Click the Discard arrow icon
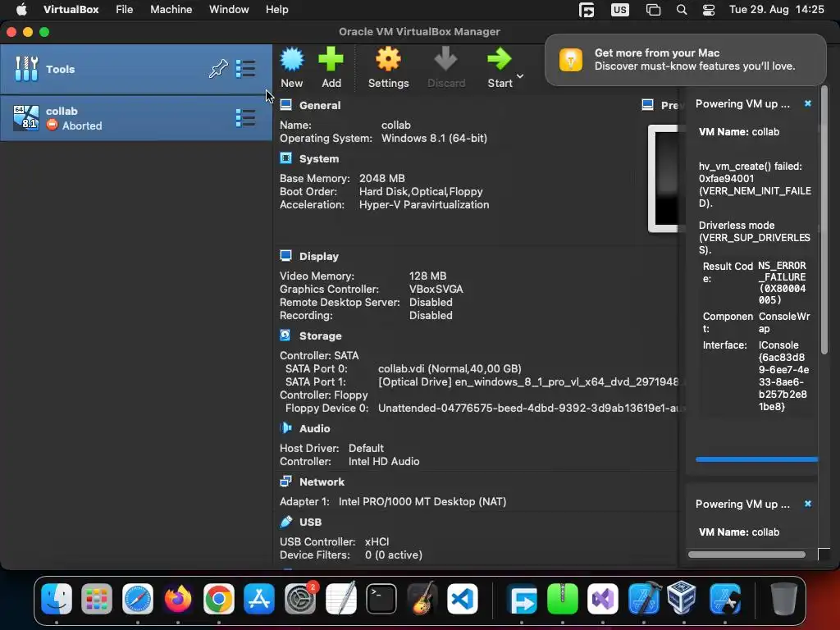 445,59
